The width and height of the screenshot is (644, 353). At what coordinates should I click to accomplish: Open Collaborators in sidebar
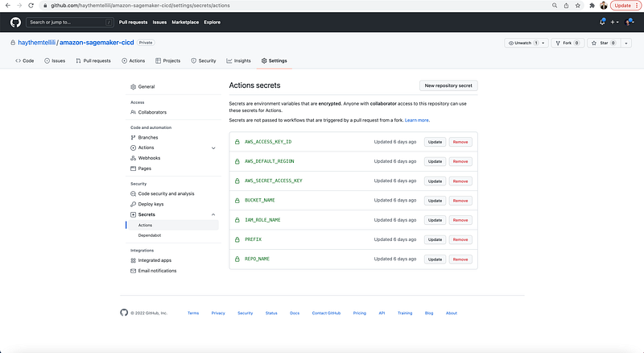(x=148, y=112)
